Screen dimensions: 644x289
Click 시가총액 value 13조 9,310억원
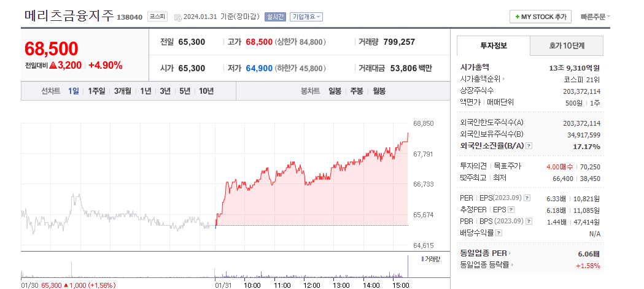click(x=575, y=67)
